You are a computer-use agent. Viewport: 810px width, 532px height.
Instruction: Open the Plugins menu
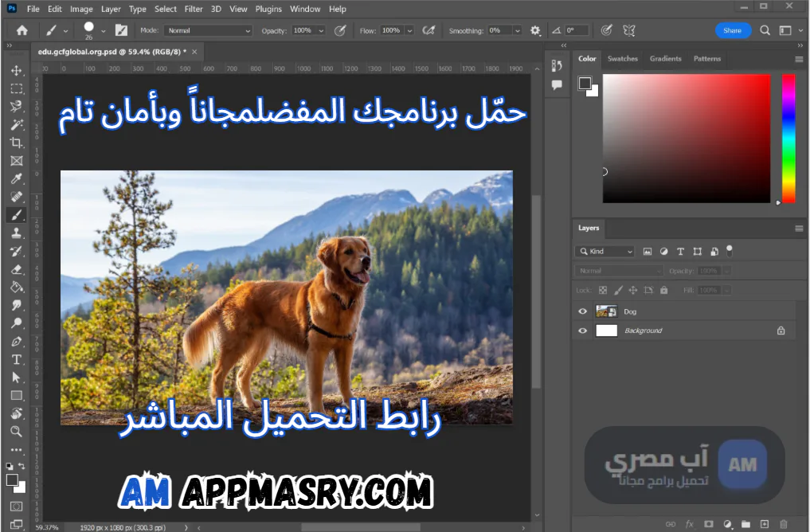tap(268, 9)
